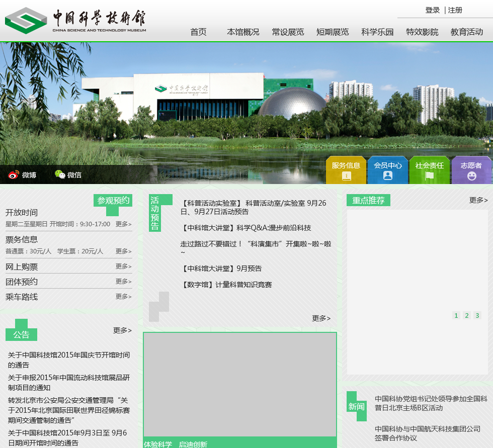Open 常设展览 menu item
Screen dimensions: 493x448
coord(288,32)
